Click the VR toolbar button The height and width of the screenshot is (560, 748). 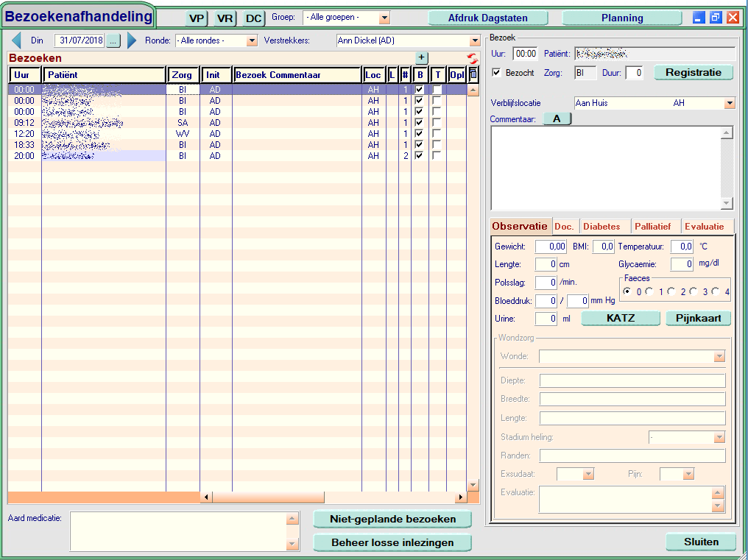225,18
